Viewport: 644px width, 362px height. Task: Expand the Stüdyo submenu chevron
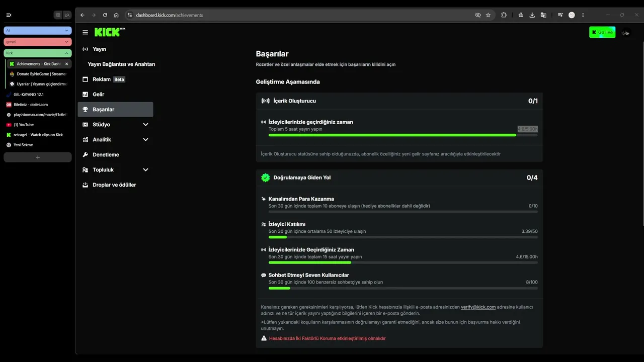pos(146,125)
